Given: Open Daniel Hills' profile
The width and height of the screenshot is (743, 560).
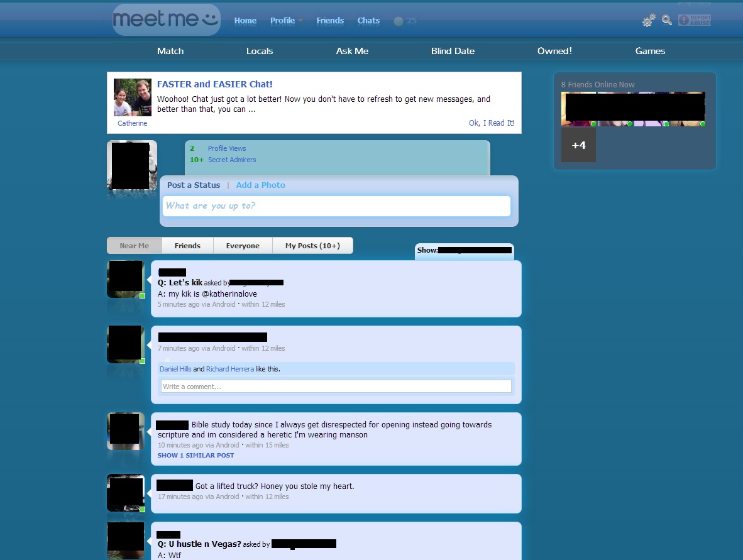Looking at the screenshot, I should [175, 369].
